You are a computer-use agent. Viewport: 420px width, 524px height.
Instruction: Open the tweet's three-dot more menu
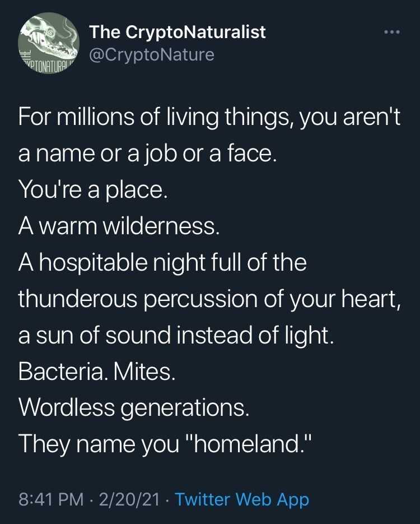tap(392, 32)
